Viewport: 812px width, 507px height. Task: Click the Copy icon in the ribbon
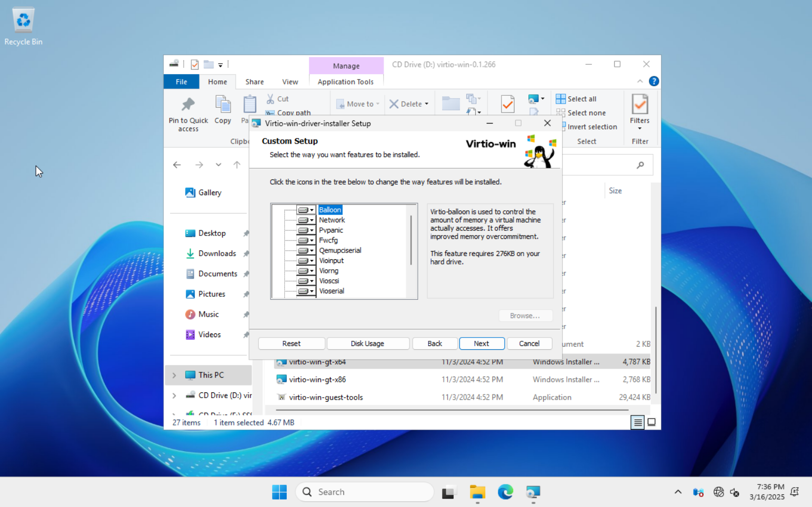pyautogui.click(x=223, y=104)
